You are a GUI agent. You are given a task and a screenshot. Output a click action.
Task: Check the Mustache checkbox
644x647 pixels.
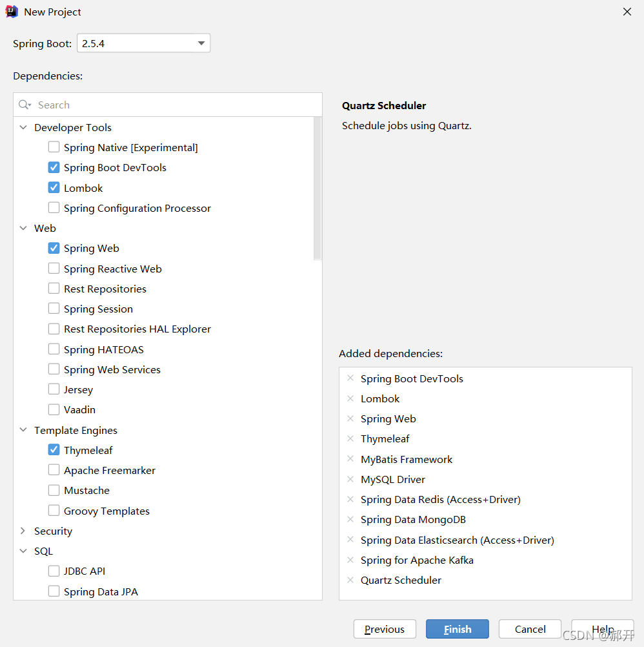tap(54, 490)
